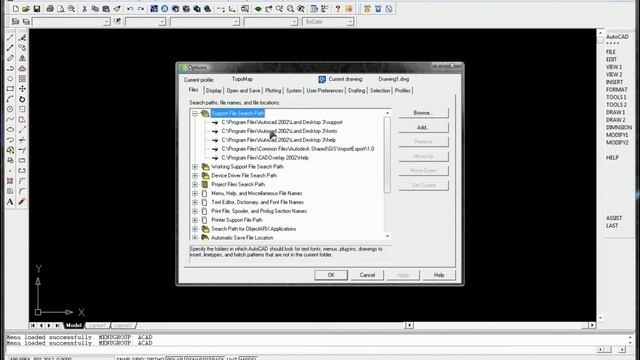The image size is (640, 360).
Task: Select the Move modify tool
Action: (22, 89)
